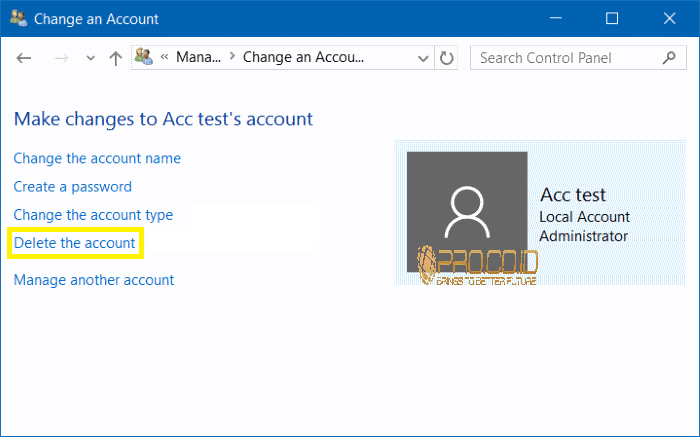Open 'Manage another account' link
The image size is (700, 437).
click(94, 280)
